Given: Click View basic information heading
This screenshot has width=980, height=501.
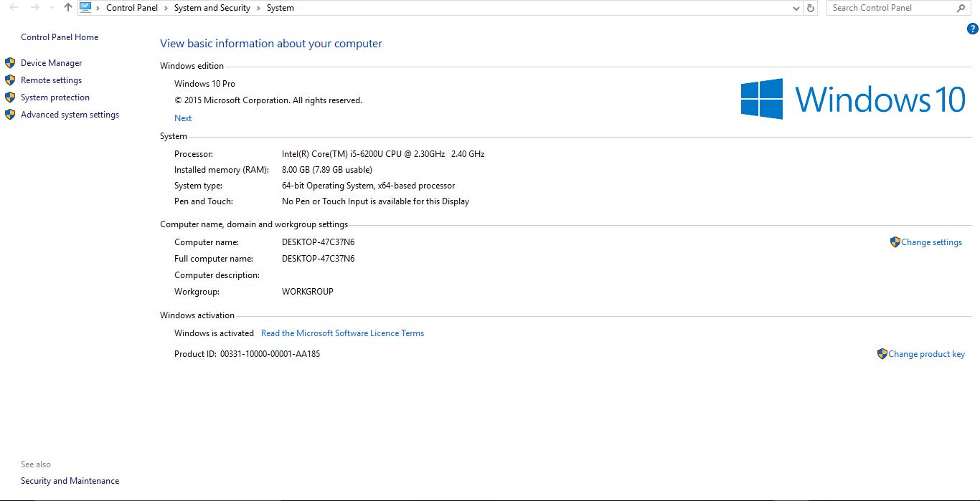Looking at the screenshot, I should click(x=271, y=44).
